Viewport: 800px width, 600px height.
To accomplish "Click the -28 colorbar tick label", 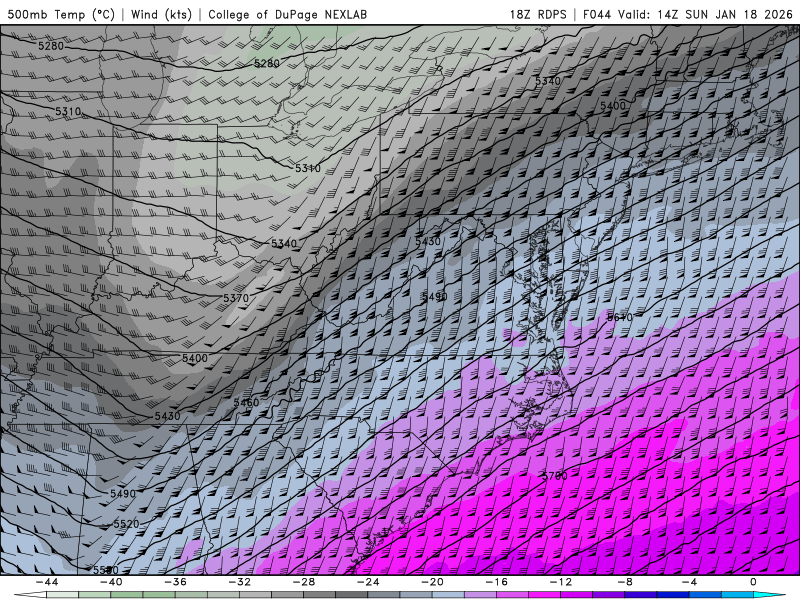I will [x=304, y=582].
